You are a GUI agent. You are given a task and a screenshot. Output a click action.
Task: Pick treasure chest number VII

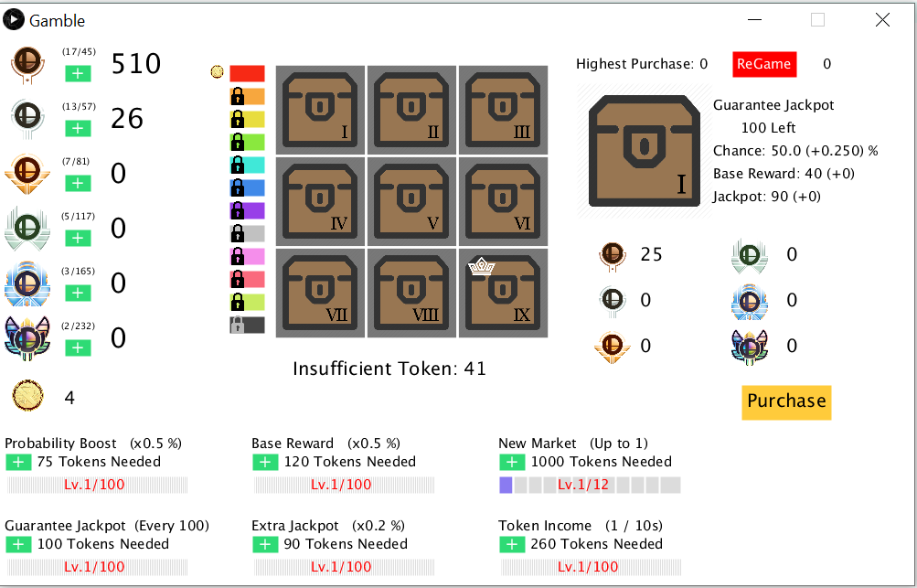[320, 293]
